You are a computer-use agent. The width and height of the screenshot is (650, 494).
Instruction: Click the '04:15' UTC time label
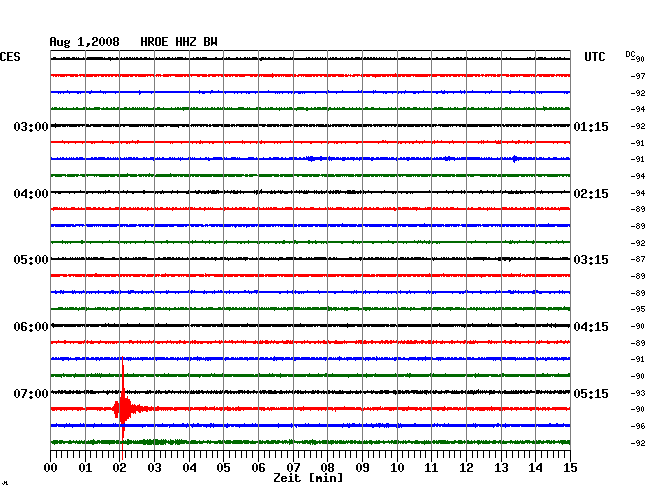(591, 327)
